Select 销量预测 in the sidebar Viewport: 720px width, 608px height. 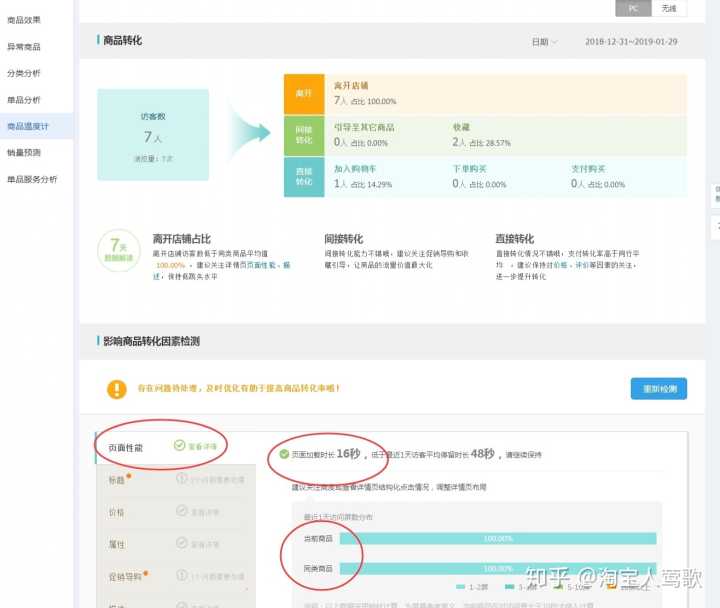point(26,152)
